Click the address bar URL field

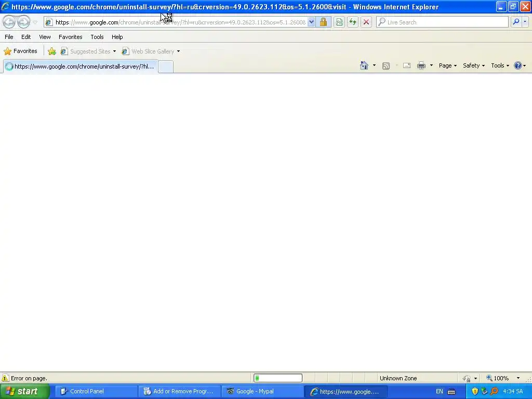click(x=180, y=22)
